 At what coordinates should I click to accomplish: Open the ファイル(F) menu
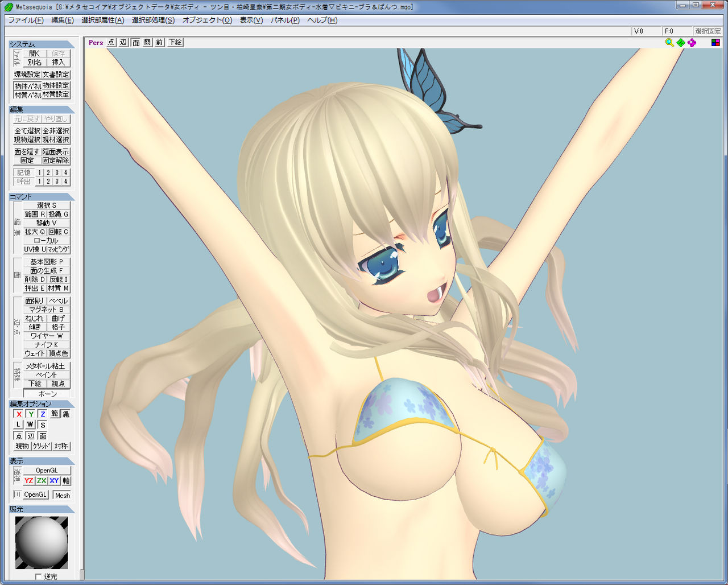tap(26, 20)
